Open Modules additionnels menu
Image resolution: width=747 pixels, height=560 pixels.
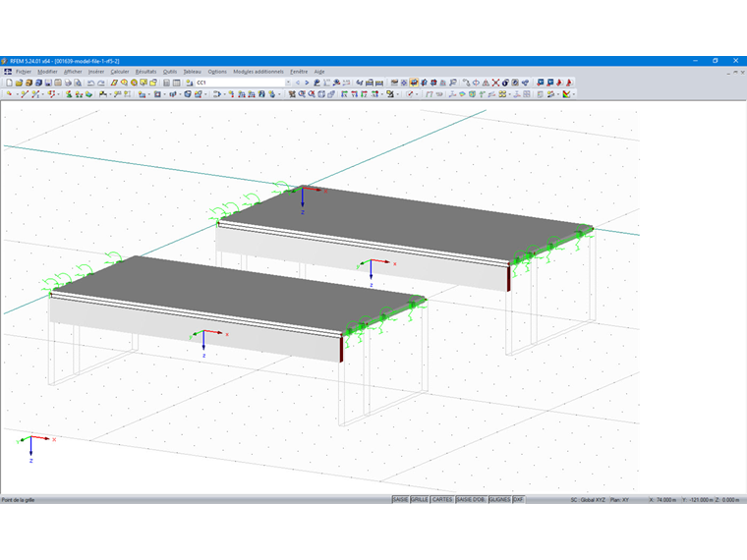pyautogui.click(x=259, y=72)
